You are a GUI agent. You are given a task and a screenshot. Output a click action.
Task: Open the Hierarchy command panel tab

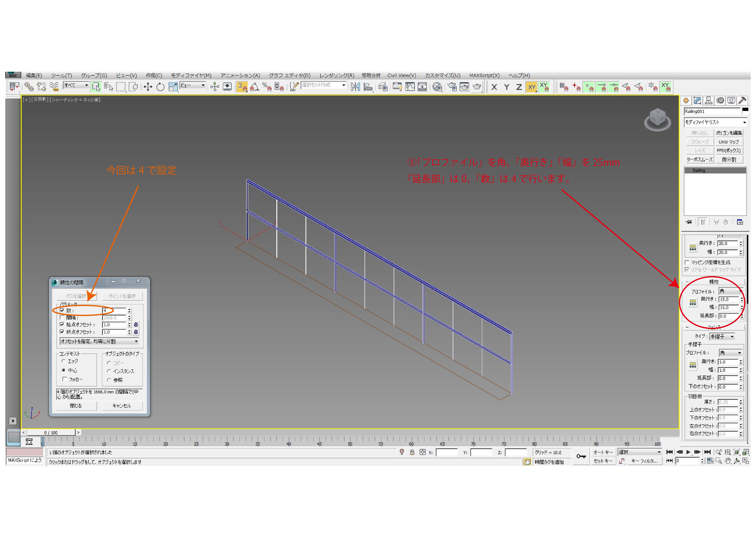tap(708, 100)
